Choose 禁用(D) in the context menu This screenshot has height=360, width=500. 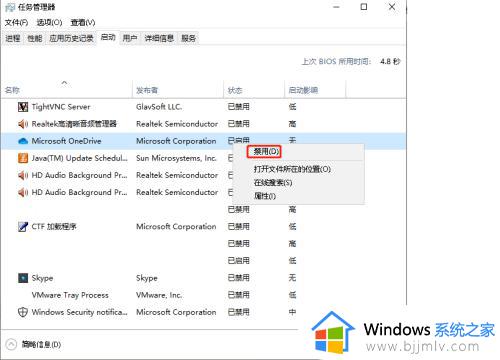click(x=265, y=152)
